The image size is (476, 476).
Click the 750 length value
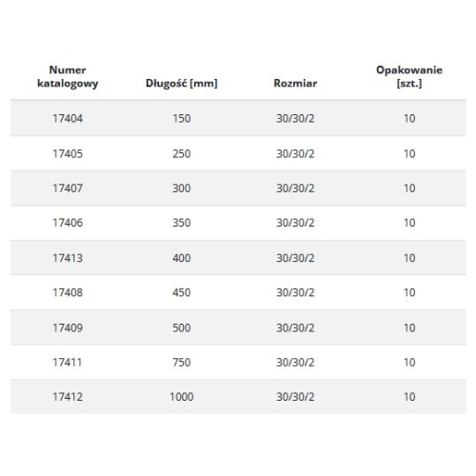(182, 363)
